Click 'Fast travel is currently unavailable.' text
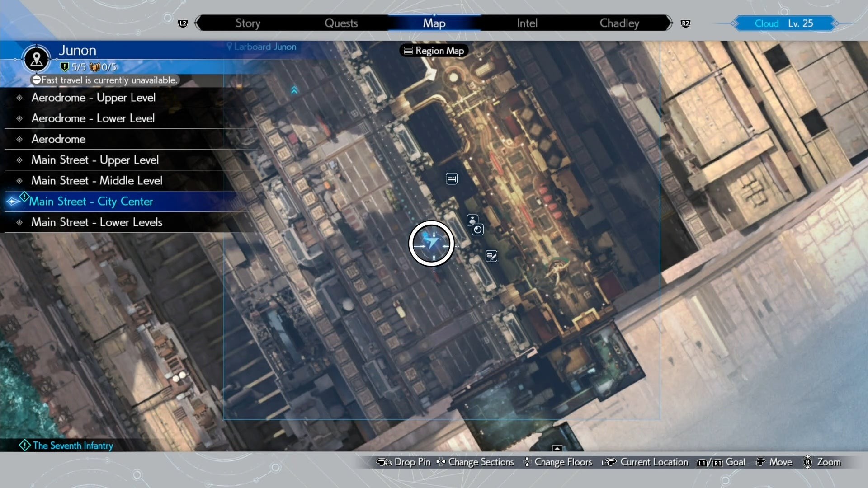The image size is (868, 488). click(109, 80)
